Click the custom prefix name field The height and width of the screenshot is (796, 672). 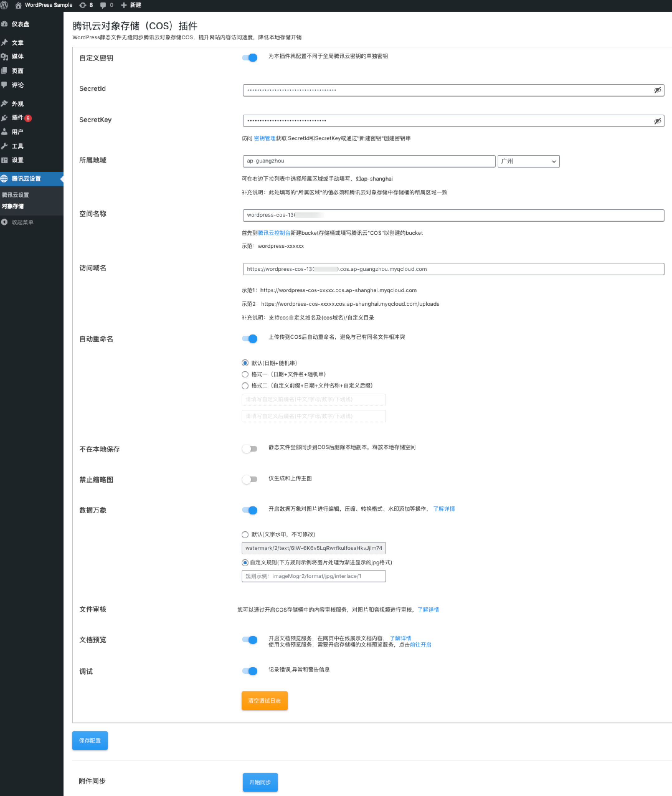click(x=314, y=400)
